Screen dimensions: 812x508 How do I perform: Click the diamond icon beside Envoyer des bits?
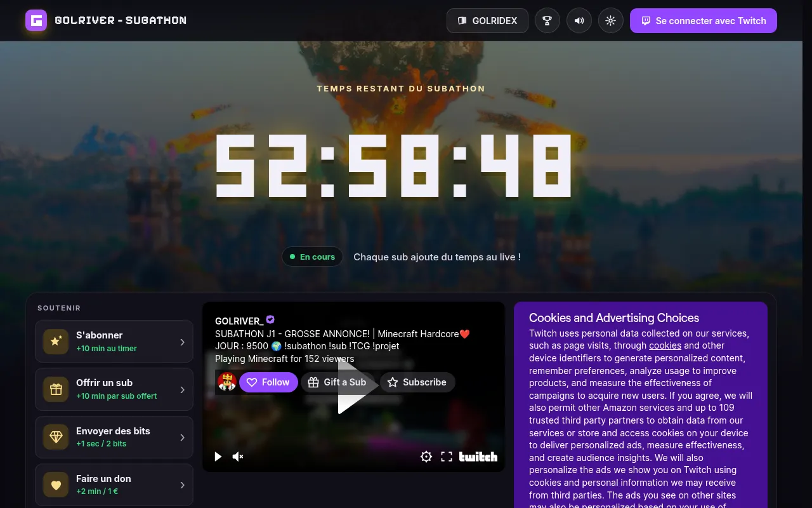pyautogui.click(x=56, y=437)
